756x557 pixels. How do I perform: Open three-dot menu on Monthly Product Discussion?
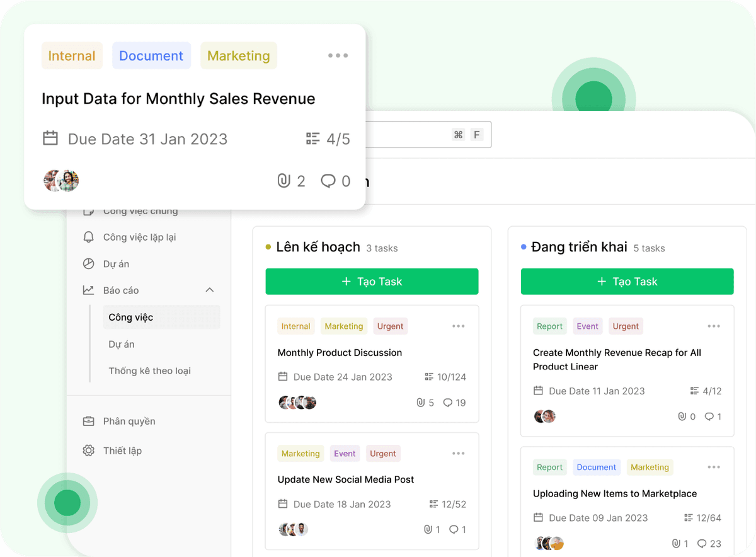pyautogui.click(x=458, y=326)
